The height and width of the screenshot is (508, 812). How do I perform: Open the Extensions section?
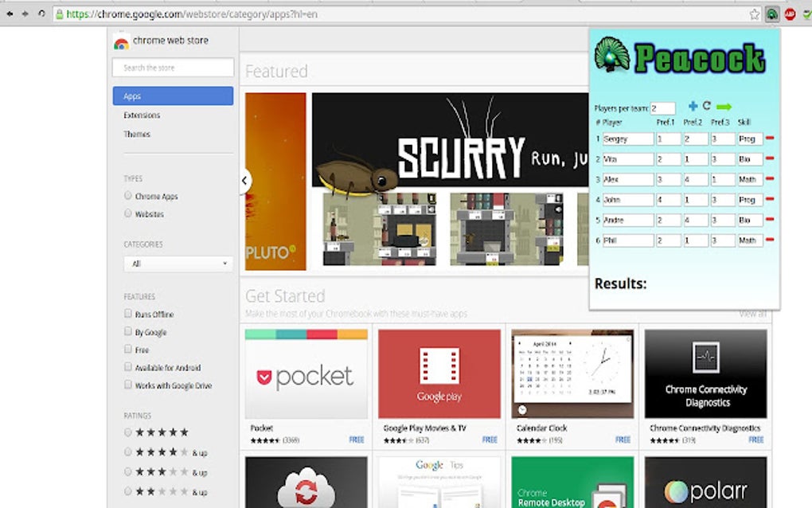pyautogui.click(x=142, y=115)
